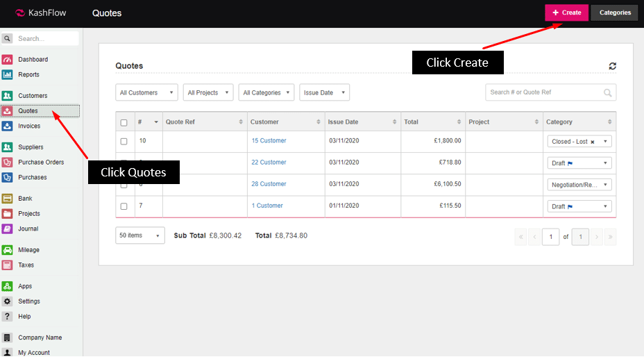Open Projects from the sidebar menu

(x=29, y=214)
